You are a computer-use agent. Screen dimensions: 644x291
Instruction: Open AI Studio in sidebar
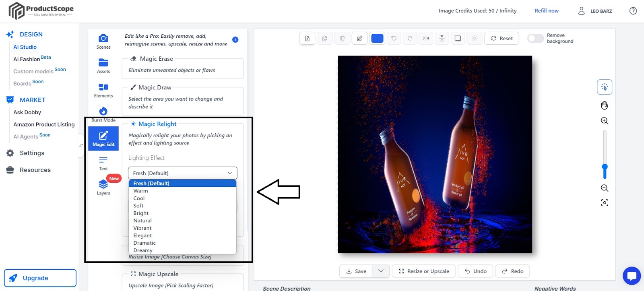[x=25, y=47]
